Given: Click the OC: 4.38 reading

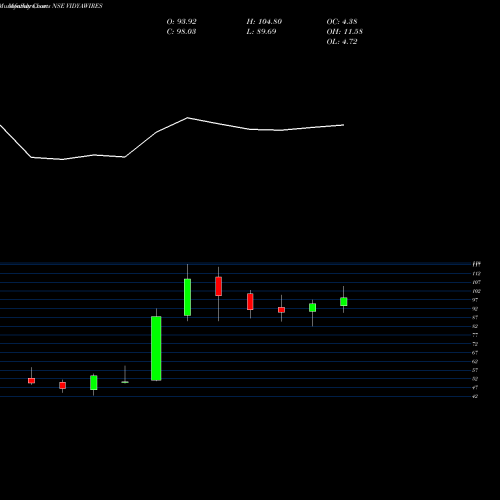Looking at the screenshot, I should 342,22.
